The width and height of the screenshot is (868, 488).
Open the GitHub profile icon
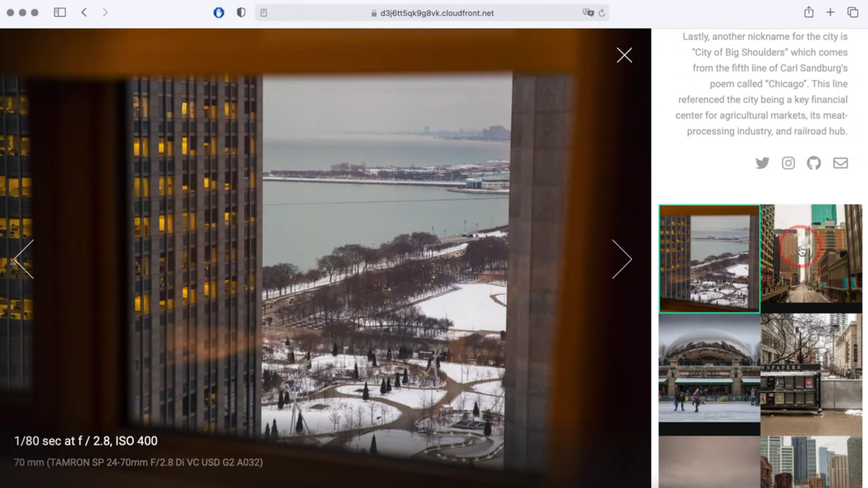tap(814, 163)
